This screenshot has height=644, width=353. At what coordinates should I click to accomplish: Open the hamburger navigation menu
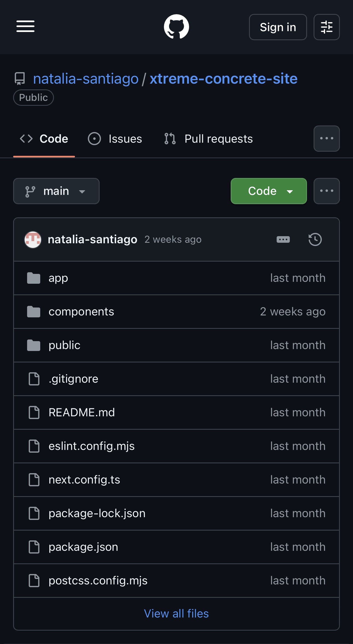coord(25,27)
